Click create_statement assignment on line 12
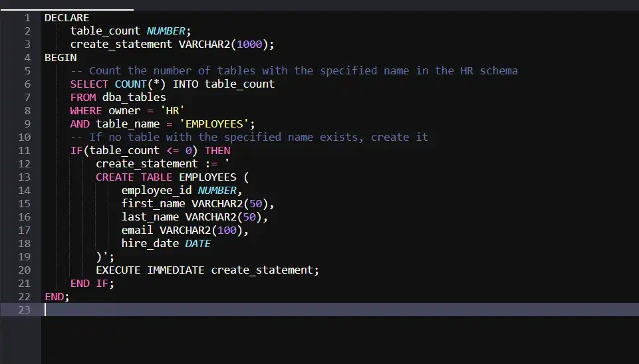This screenshot has width=639, height=364. (x=146, y=164)
